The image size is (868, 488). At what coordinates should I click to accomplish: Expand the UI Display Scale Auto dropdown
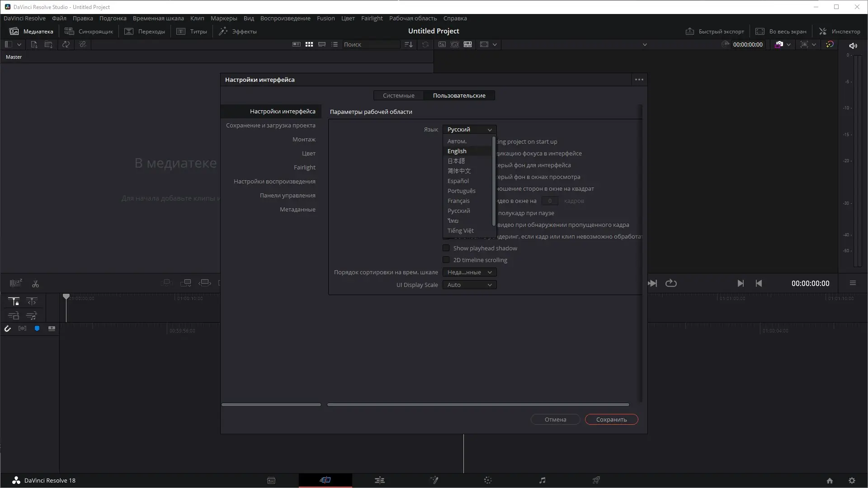pos(469,285)
